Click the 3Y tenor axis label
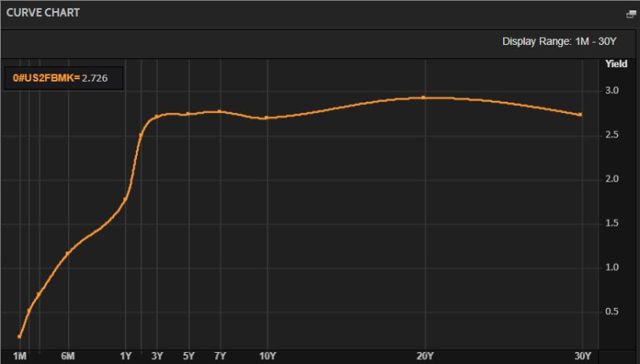 coord(157,356)
